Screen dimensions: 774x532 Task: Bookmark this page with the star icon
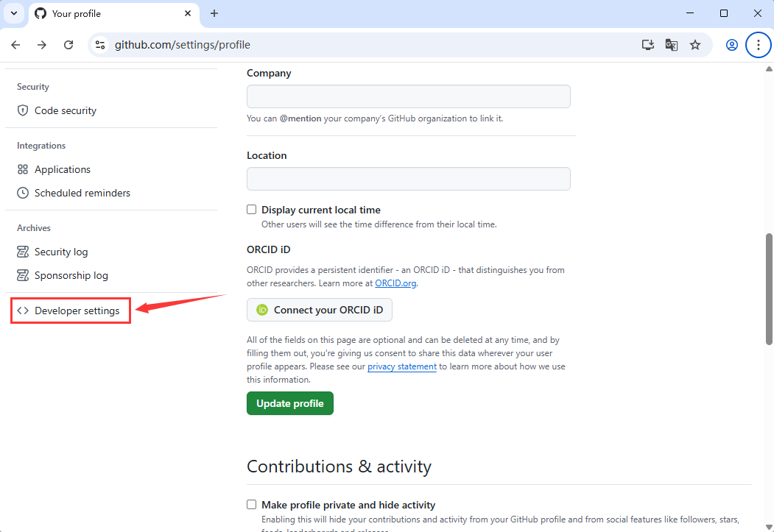click(695, 45)
